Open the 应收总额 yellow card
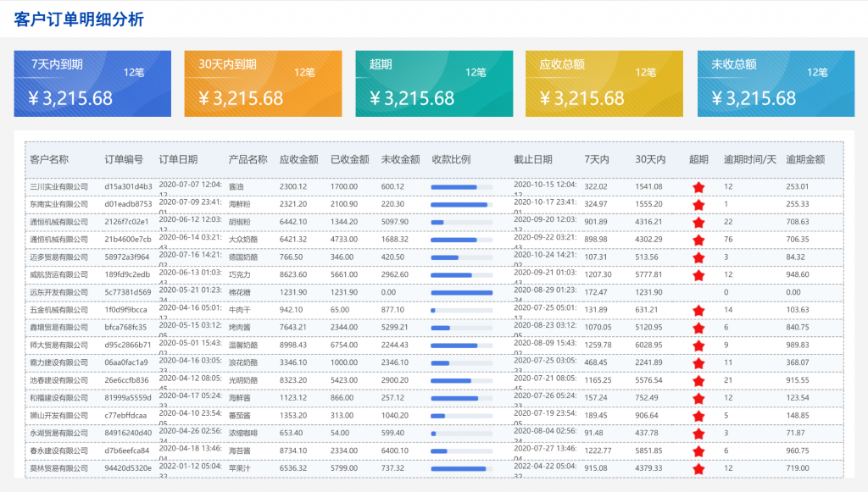 (x=604, y=84)
